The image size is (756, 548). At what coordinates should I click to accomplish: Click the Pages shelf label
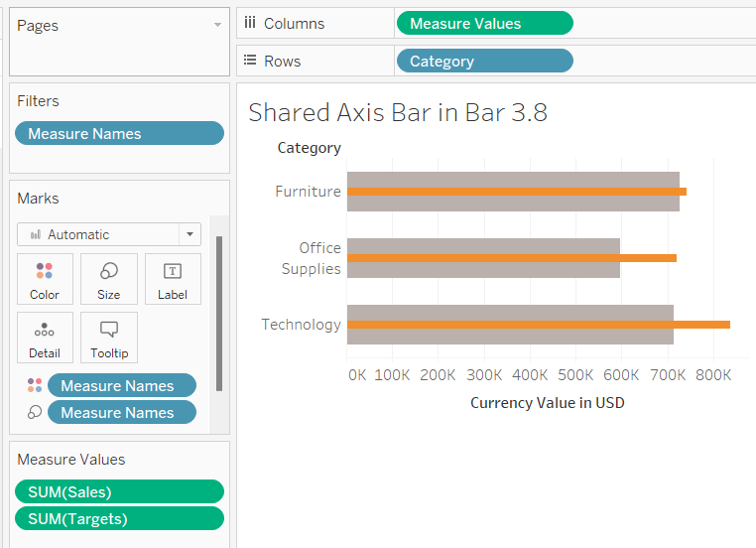click(x=38, y=26)
